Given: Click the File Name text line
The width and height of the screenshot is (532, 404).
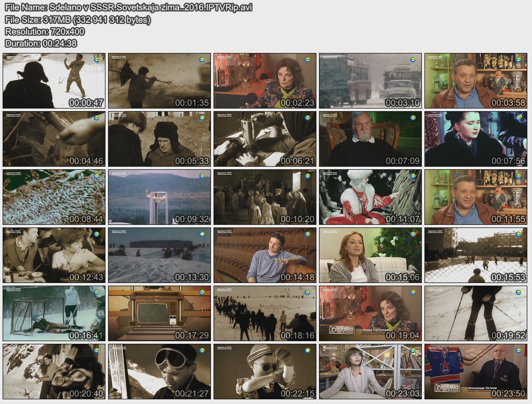Looking at the screenshot, I should click(x=128, y=8).
